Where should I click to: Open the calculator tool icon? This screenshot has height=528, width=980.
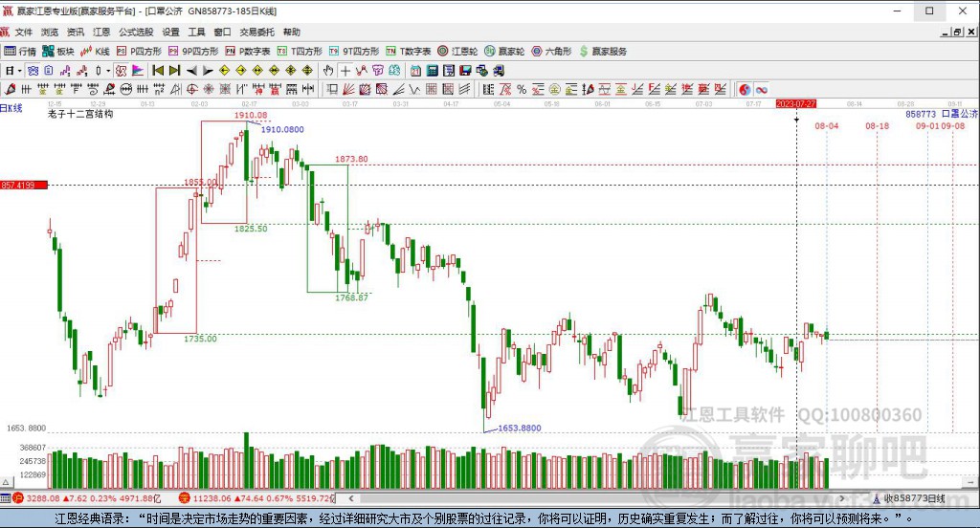pos(432,71)
